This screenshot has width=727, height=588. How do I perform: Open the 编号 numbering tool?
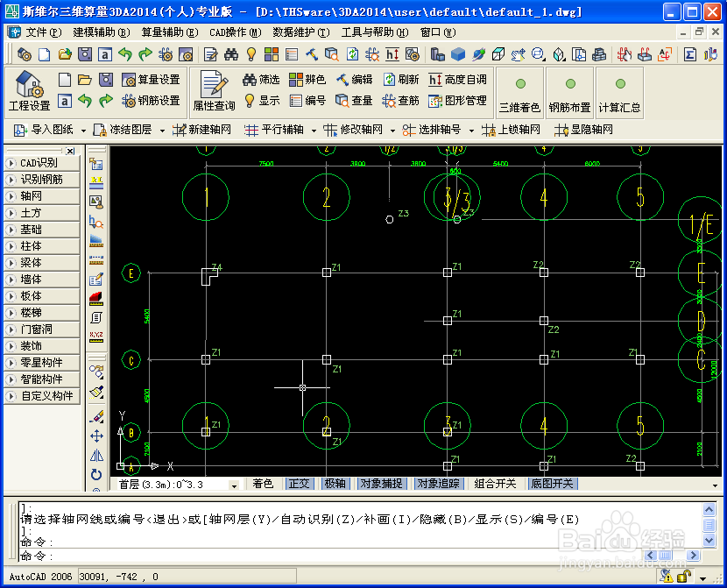coord(307,100)
